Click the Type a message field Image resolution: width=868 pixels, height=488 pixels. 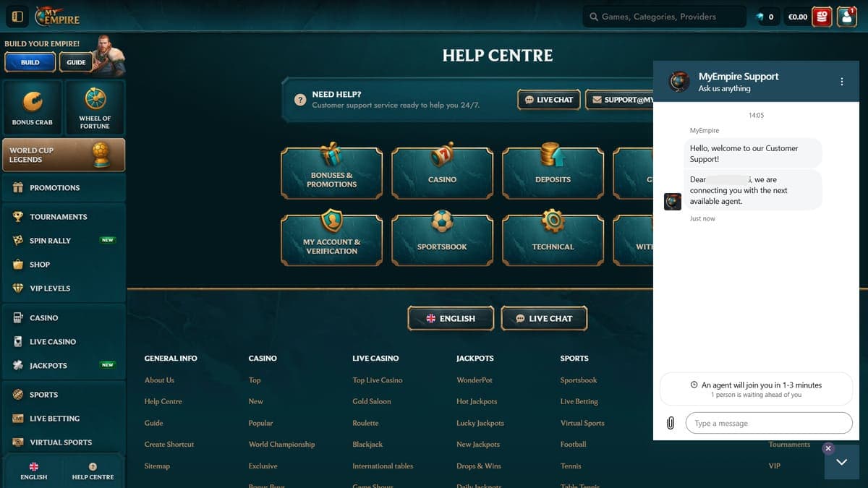pyautogui.click(x=769, y=423)
